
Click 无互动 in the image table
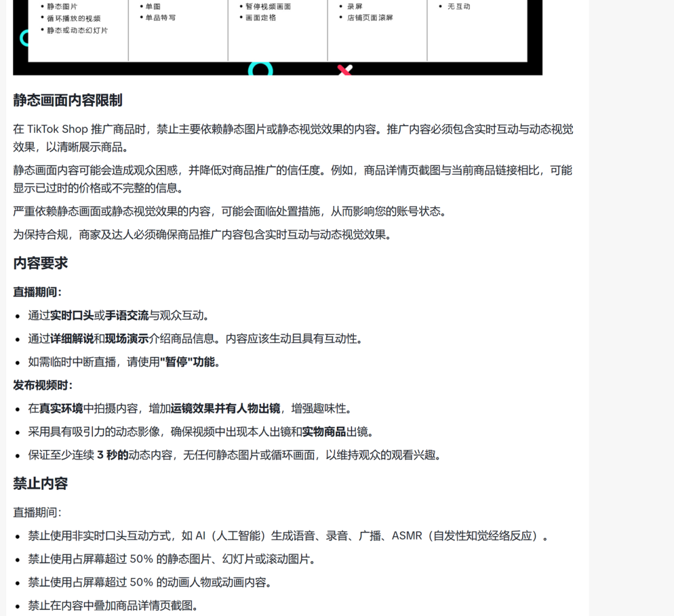click(459, 6)
